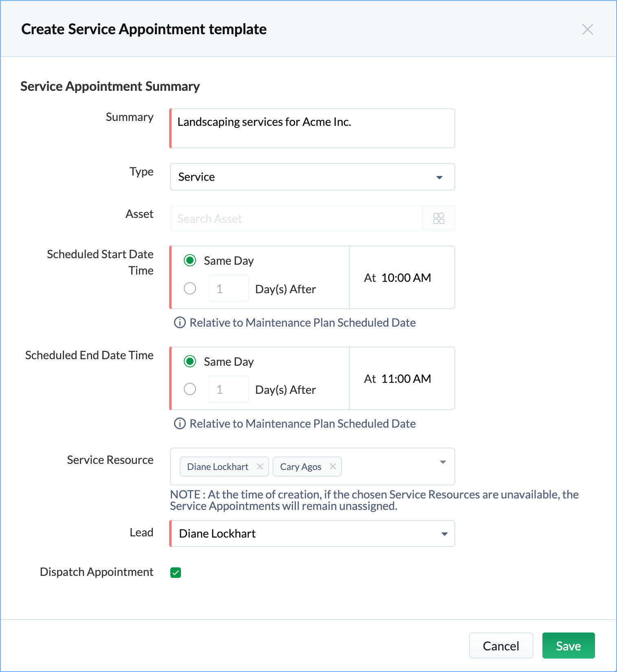Screen dimensions: 617x672
Task: Click the info icon under Scheduled End
Action: click(180, 424)
